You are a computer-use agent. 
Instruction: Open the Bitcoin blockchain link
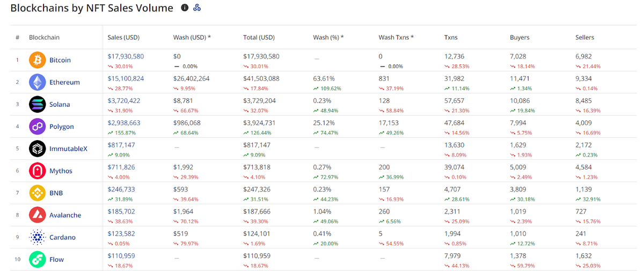[x=60, y=60]
